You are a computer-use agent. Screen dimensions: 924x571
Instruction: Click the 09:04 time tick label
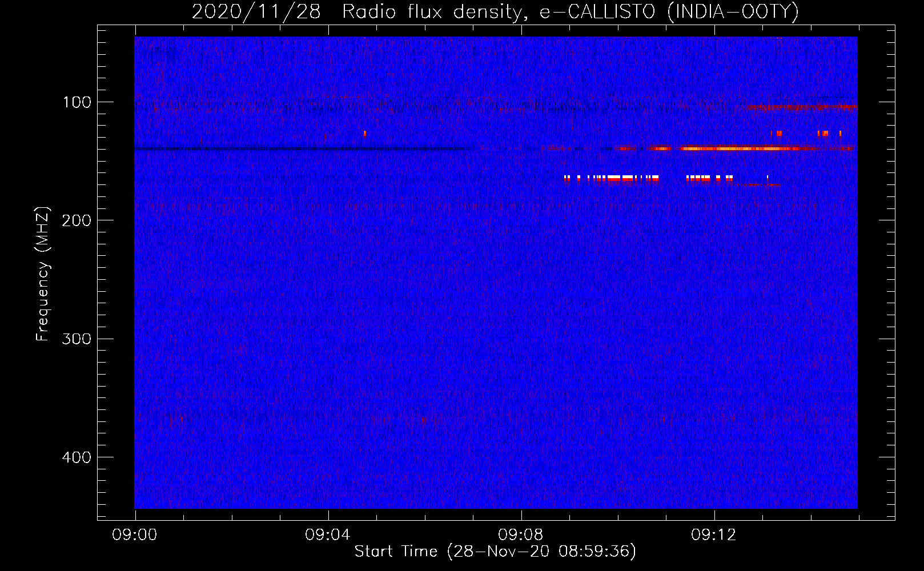[x=328, y=535]
